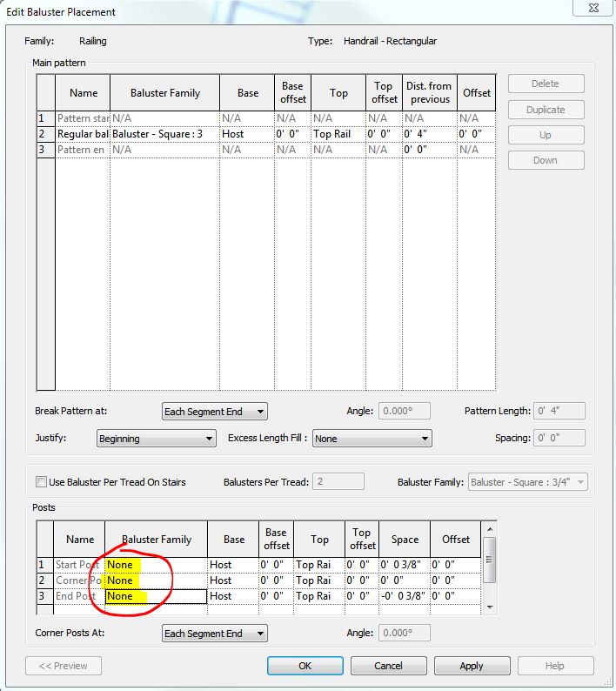Open the Corner Posts At dropdown
Image resolution: width=616 pixels, height=691 pixels.
215,634
